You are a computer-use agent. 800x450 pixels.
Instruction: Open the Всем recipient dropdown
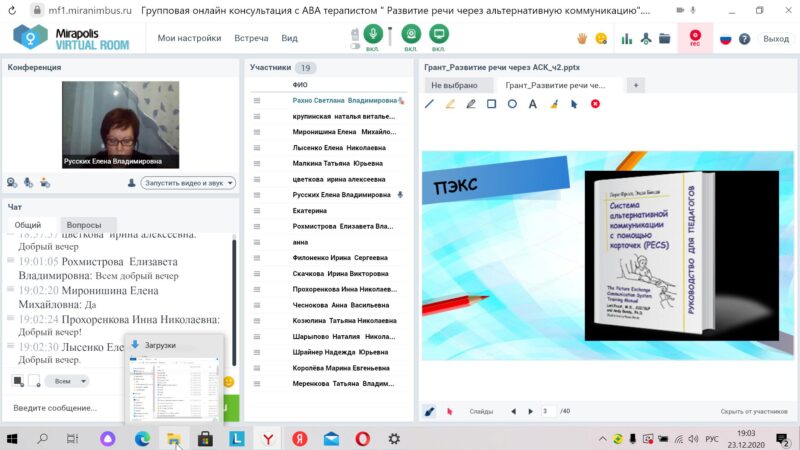pos(67,381)
